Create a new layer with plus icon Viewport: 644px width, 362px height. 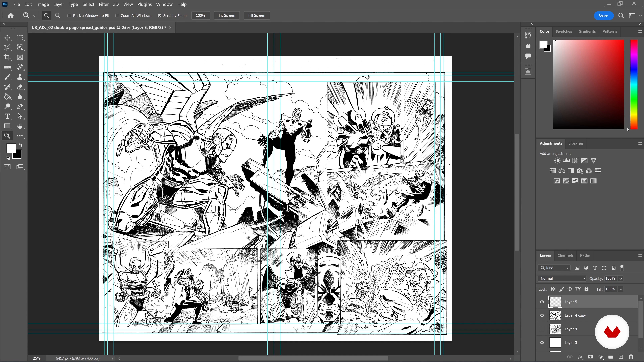621,357
